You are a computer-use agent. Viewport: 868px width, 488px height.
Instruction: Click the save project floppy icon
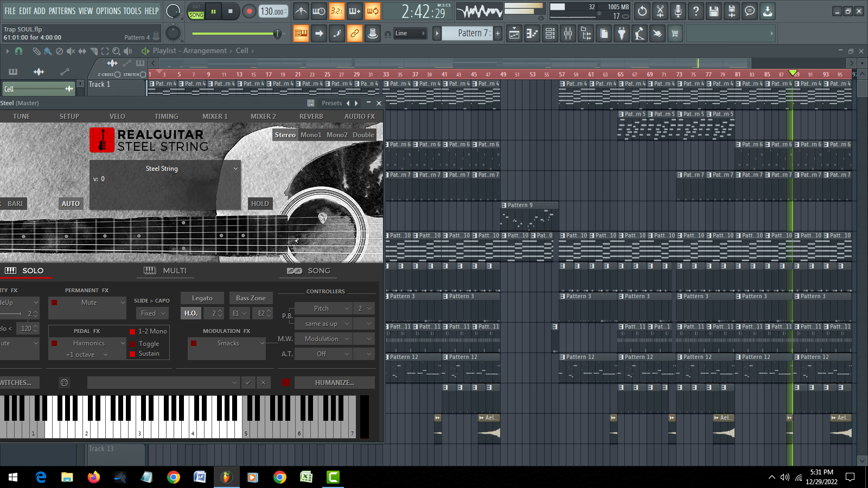point(714,11)
